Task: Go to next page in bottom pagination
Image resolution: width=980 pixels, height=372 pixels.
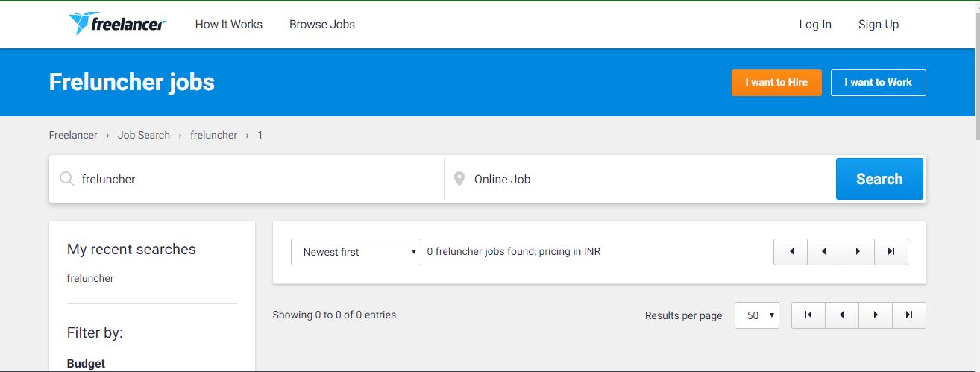Action: pos(876,315)
